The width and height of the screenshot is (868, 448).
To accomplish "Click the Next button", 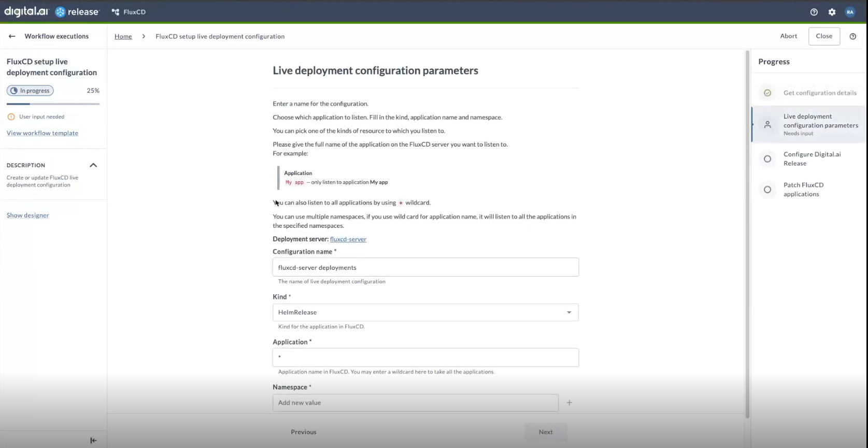I will point(546,432).
